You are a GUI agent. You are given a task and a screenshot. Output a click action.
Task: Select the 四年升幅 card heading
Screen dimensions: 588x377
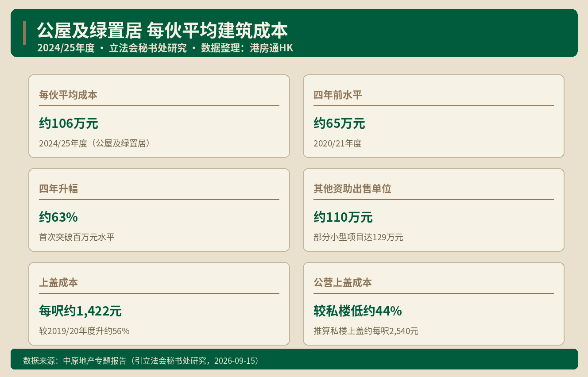point(58,188)
